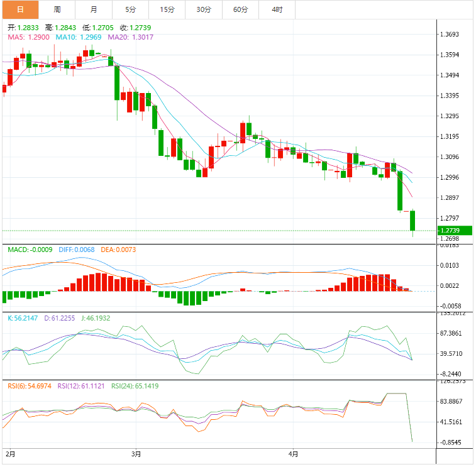Click the K:56.2147 indicator value
Viewport: 476px width, 467px height.
click(23, 318)
